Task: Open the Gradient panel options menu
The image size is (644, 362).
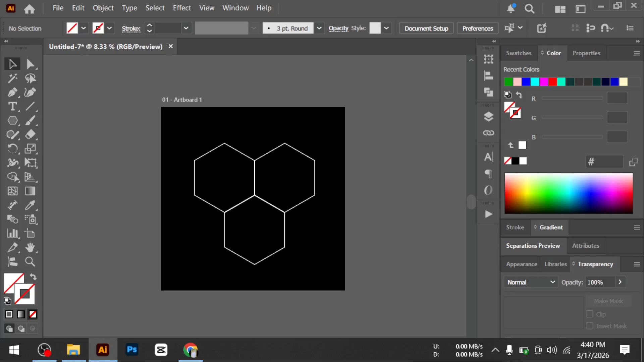Action: pos(637,228)
